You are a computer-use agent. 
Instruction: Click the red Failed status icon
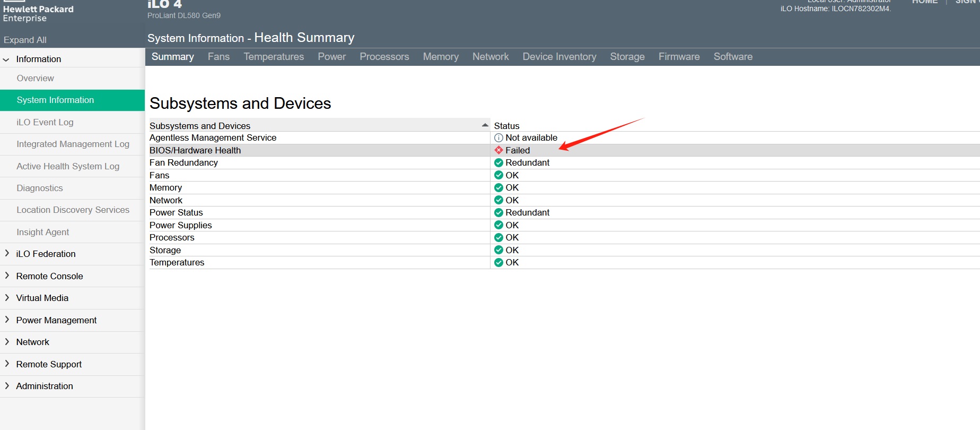tap(498, 150)
